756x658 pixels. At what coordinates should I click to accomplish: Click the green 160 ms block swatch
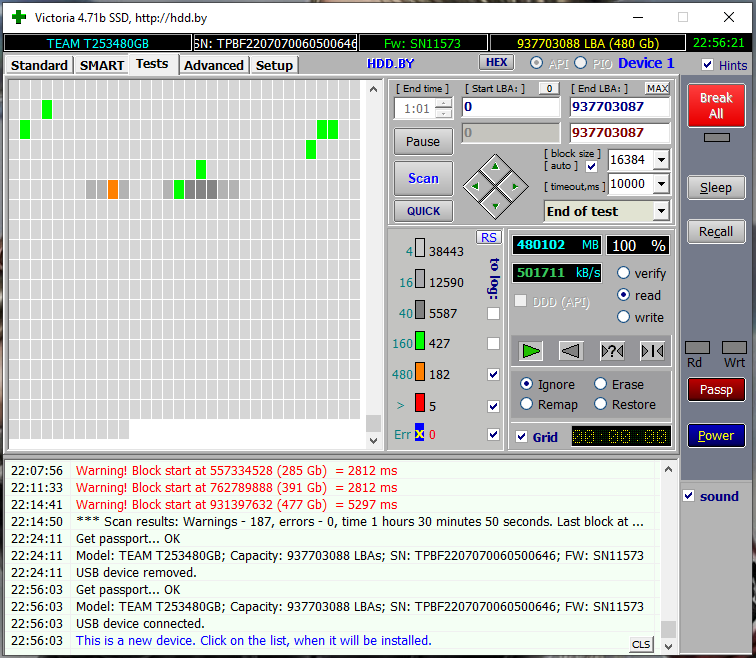(419, 340)
